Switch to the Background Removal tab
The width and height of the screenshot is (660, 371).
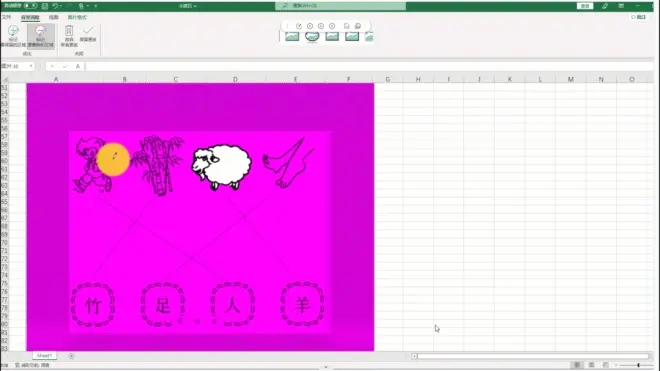[30, 17]
